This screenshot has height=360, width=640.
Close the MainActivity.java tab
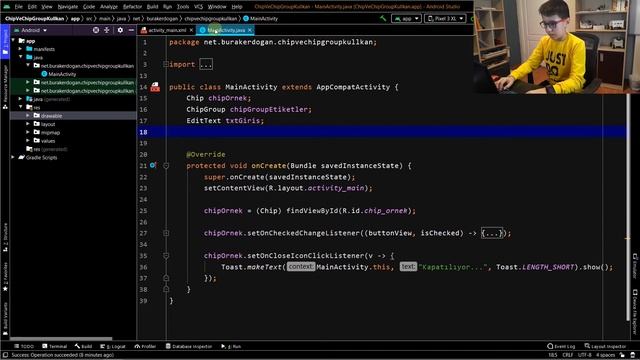tap(250, 30)
